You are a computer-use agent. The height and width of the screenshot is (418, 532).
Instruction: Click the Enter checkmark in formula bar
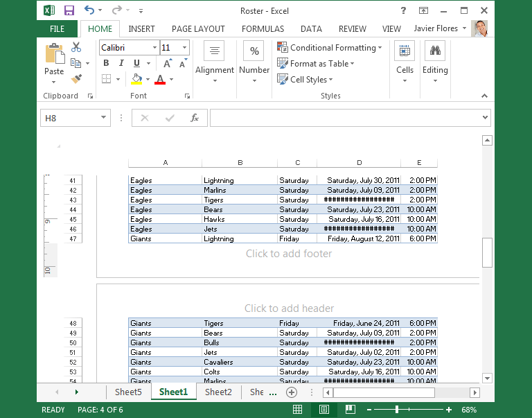point(170,118)
